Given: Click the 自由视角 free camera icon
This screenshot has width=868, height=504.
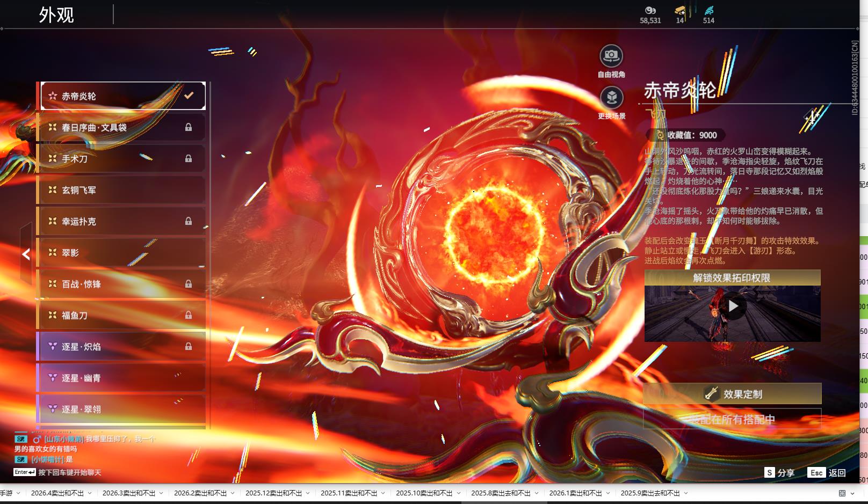Looking at the screenshot, I should click(x=611, y=56).
